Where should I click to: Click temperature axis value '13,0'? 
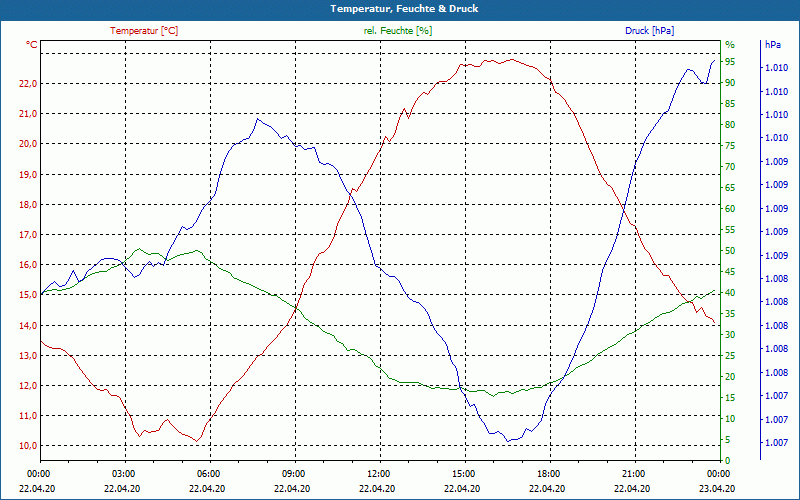click(28, 356)
